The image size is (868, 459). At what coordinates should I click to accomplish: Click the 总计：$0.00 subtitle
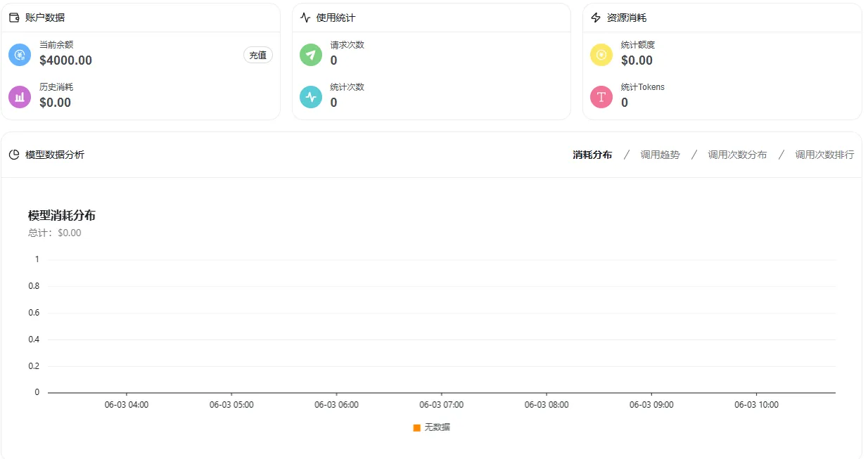(x=55, y=233)
